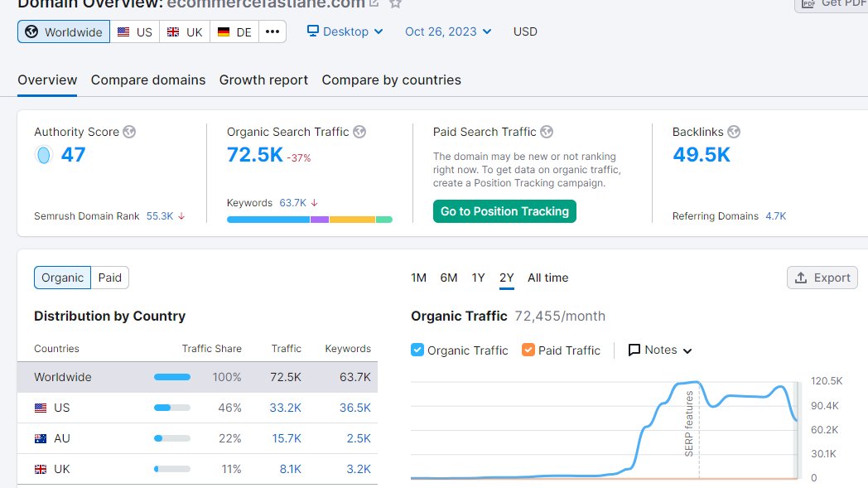
Task: Click the purple segment of keywords bar
Action: [x=320, y=220]
